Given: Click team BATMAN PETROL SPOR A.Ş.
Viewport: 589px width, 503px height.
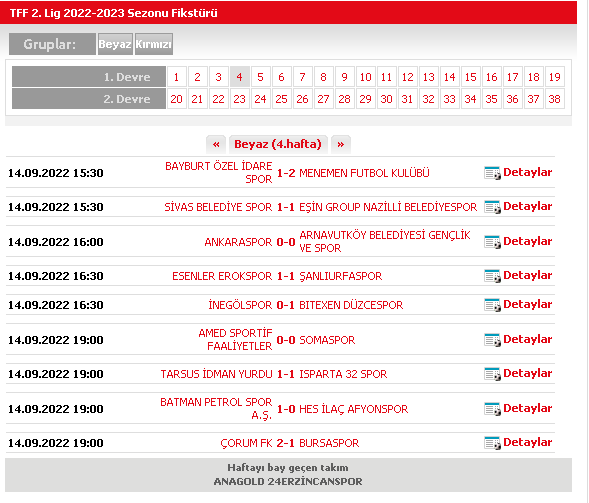Looking at the screenshot, I should click(x=216, y=409).
